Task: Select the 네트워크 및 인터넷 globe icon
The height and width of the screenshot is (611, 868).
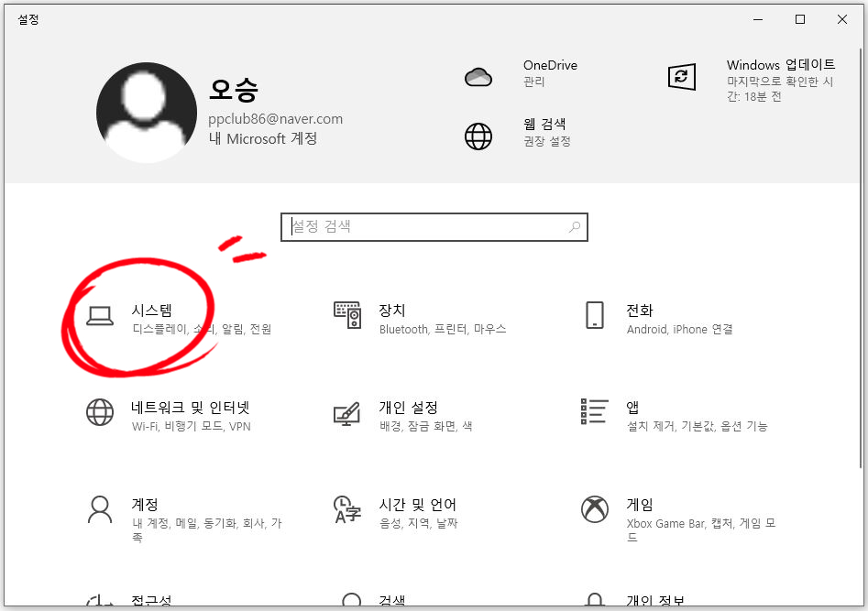Action: pos(100,412)
